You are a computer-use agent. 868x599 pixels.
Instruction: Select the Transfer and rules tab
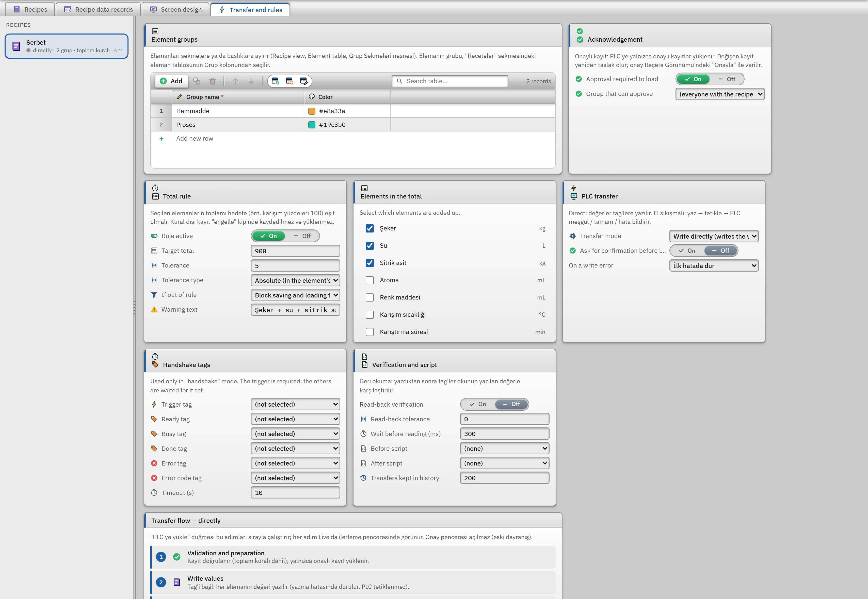pos(250,10)
